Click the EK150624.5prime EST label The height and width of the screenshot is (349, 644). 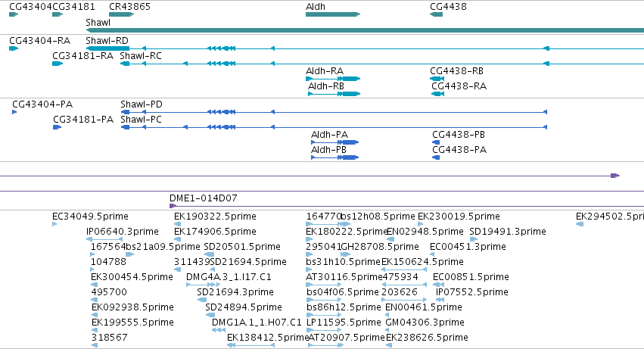tap(422, 262)
